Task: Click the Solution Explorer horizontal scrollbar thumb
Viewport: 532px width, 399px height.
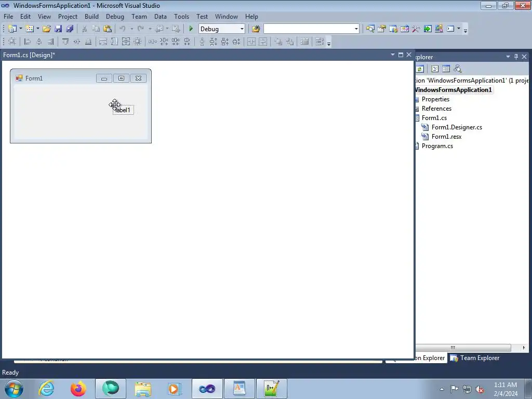Action: coord(463,348)
